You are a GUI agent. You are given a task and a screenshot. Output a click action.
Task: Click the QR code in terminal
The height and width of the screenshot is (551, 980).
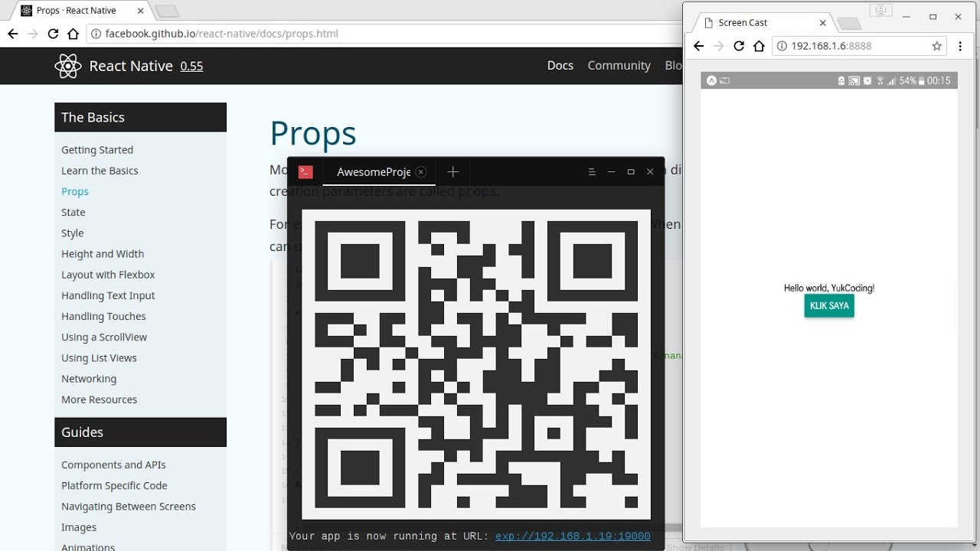click(x=476, y=365)
